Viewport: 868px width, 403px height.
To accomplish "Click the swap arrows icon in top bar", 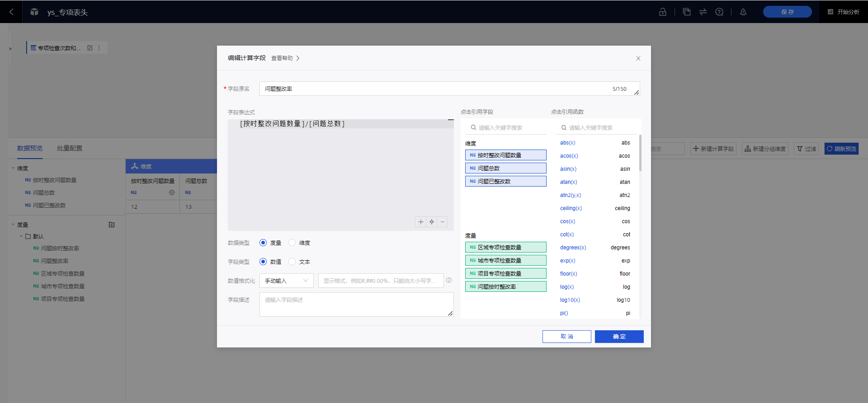I will coord(703,12).
